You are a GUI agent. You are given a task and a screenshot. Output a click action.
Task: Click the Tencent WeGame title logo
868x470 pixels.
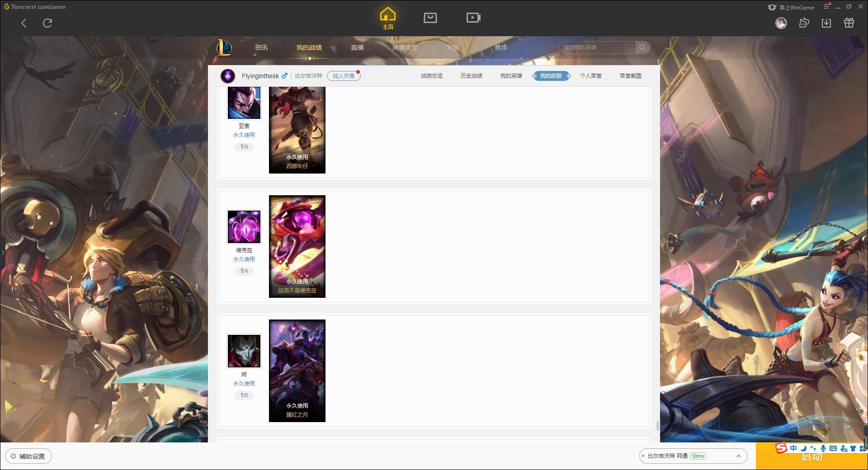coord(35,7)
